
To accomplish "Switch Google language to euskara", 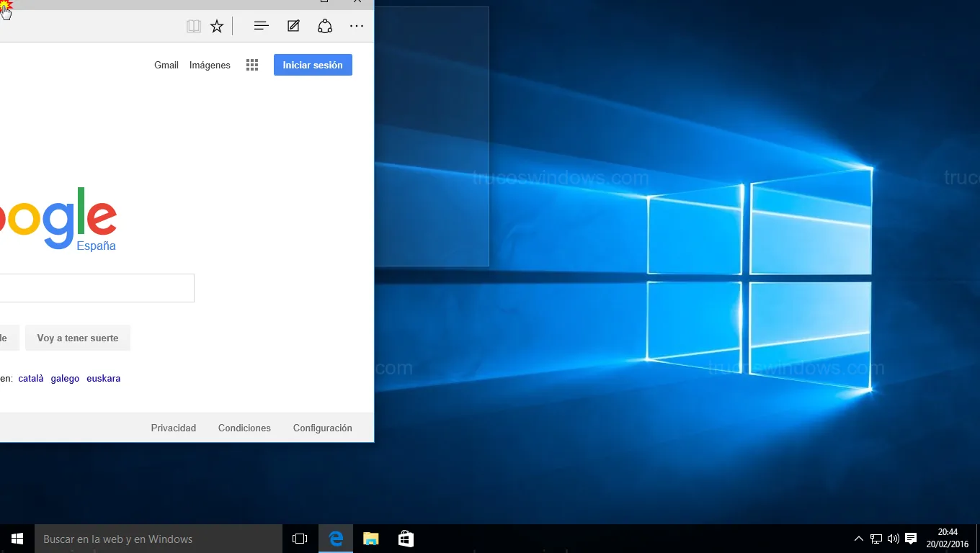I will point(103,378).
